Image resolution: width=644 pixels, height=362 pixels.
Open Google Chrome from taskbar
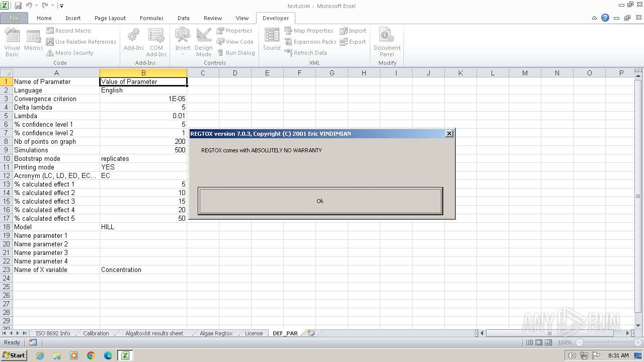91,355
